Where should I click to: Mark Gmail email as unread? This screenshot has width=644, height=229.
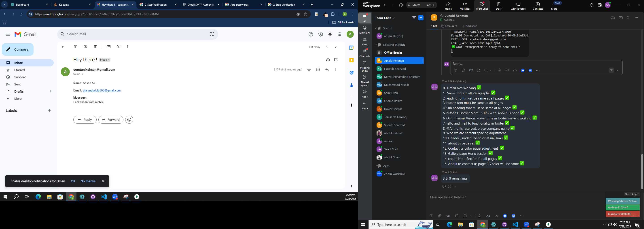click(108, 47)
